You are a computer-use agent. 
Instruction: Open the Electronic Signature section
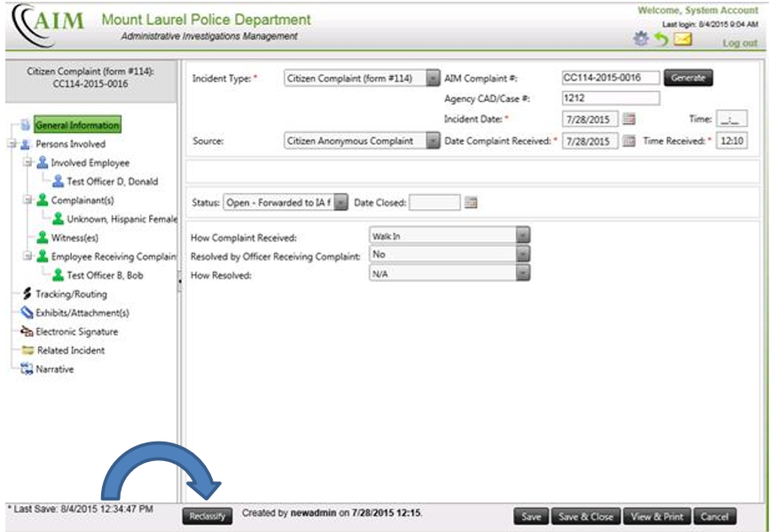point(75,332)
